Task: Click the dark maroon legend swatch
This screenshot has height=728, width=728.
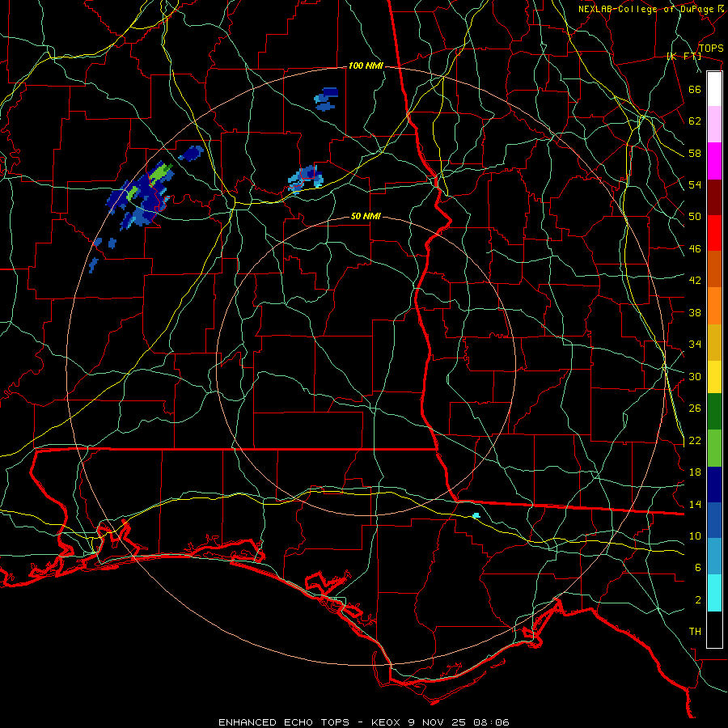Action: (x=714, y=197)
